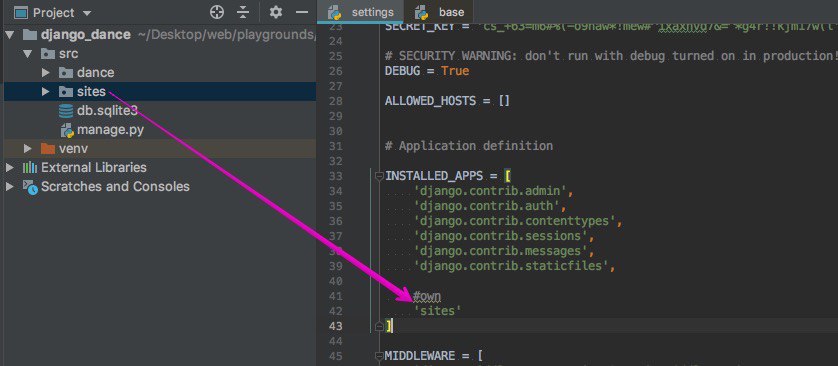Expand External Libraries node
Screen dimensions: 838x366
click(x=9, y=167)
